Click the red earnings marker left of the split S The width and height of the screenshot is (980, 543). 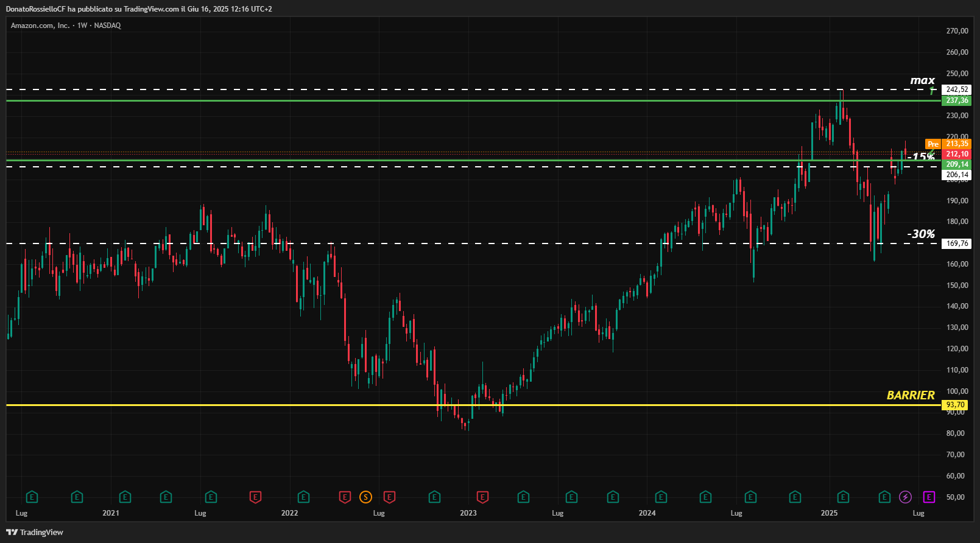pyautogui.click(x=345, y=497)
